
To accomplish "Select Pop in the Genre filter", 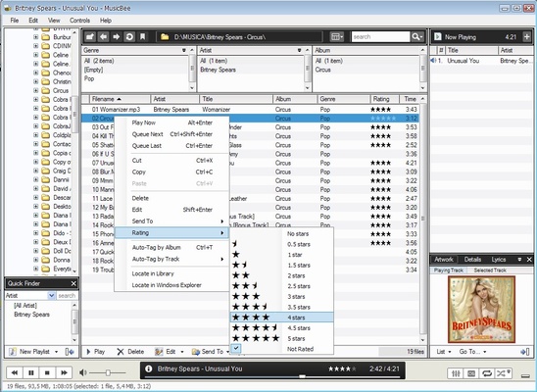I will pos(89,78).
